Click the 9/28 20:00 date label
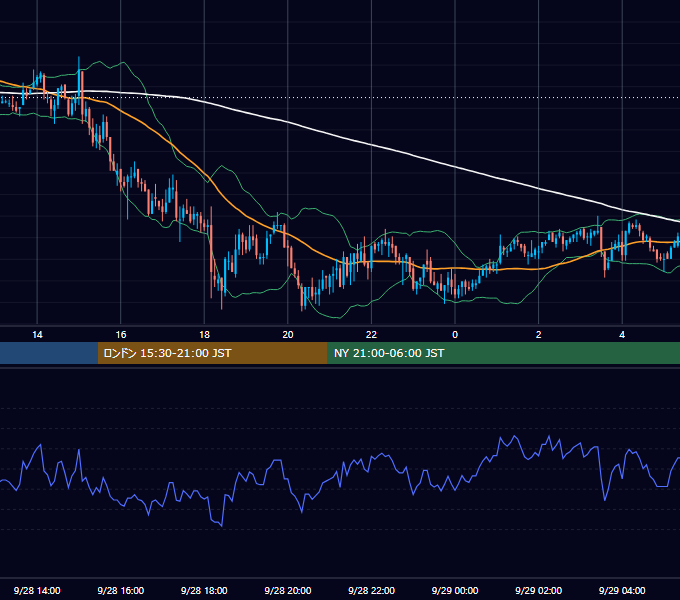The height and width of the screenshot is (600, 680). pyautogui.click(x=288, y=590)
